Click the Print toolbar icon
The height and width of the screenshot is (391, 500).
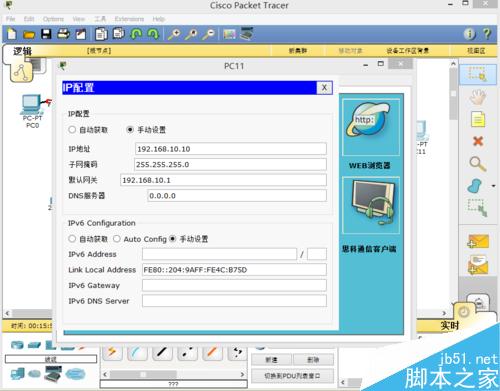pos(63,34)
